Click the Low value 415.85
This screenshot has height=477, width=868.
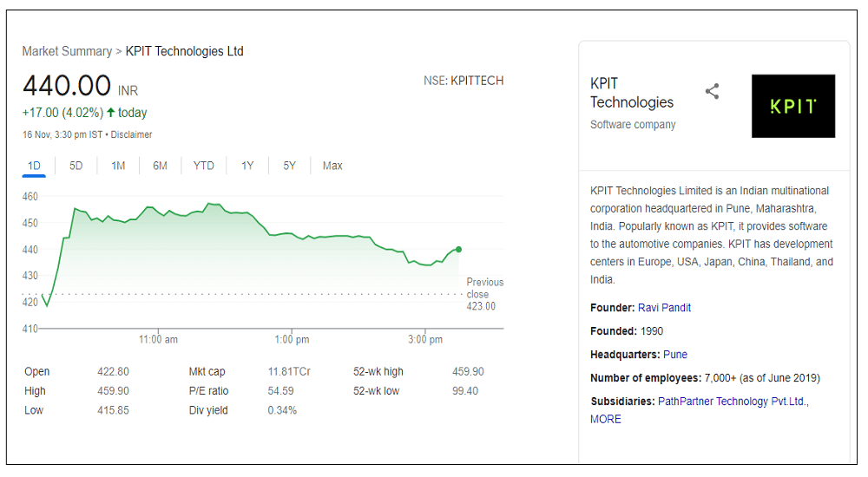[113, 410]
